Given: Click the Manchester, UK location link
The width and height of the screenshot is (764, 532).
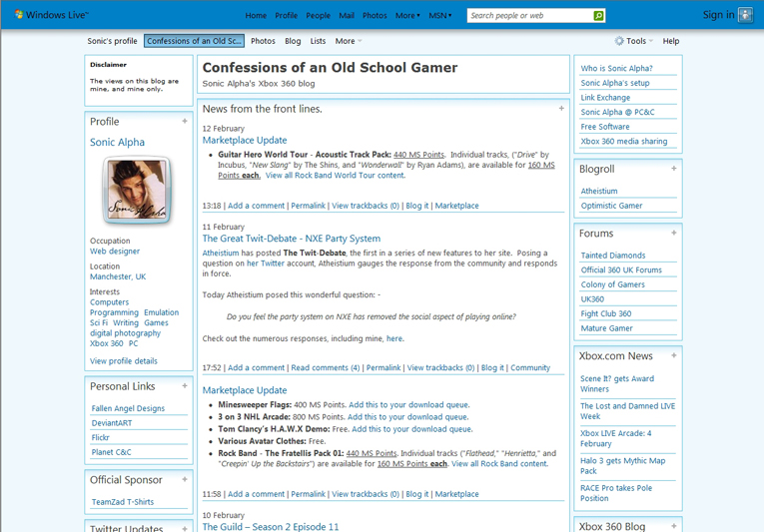Looking at the screenshot, I should click(x=118, y=276).
